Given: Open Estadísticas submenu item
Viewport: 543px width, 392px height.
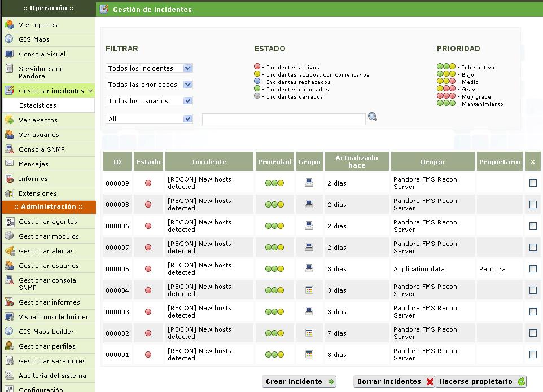Looking at the screenshot, I should point(37,105).
